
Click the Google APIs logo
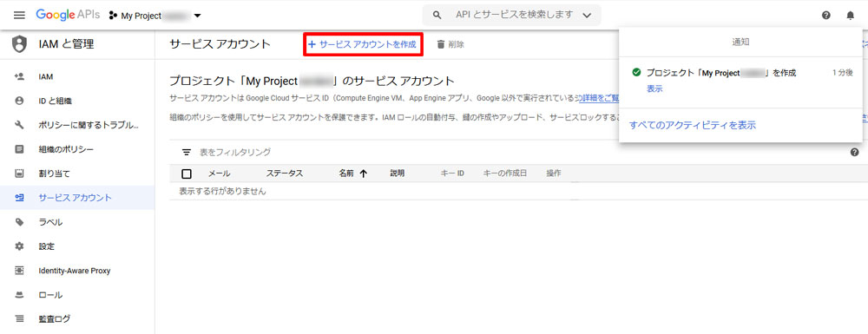click(68, 15)
